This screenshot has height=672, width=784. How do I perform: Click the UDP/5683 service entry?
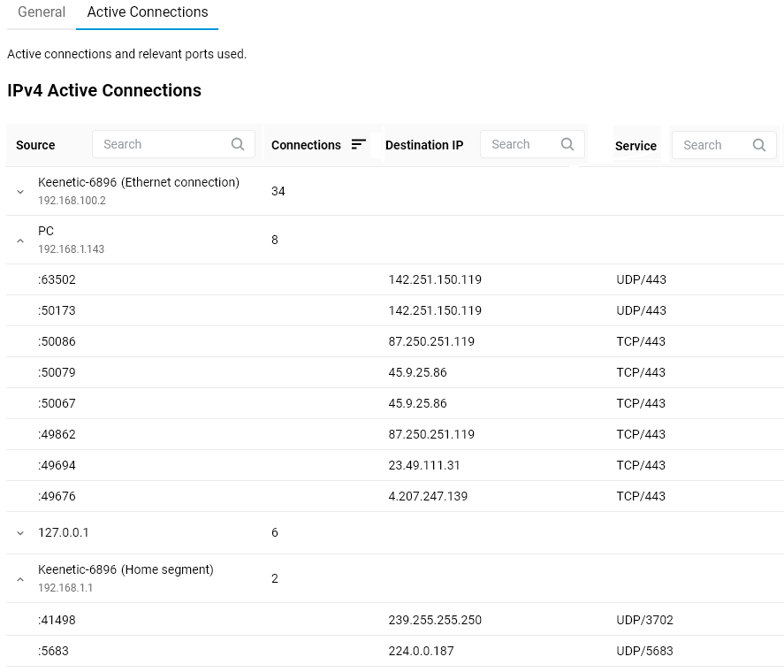coord(644,651)
